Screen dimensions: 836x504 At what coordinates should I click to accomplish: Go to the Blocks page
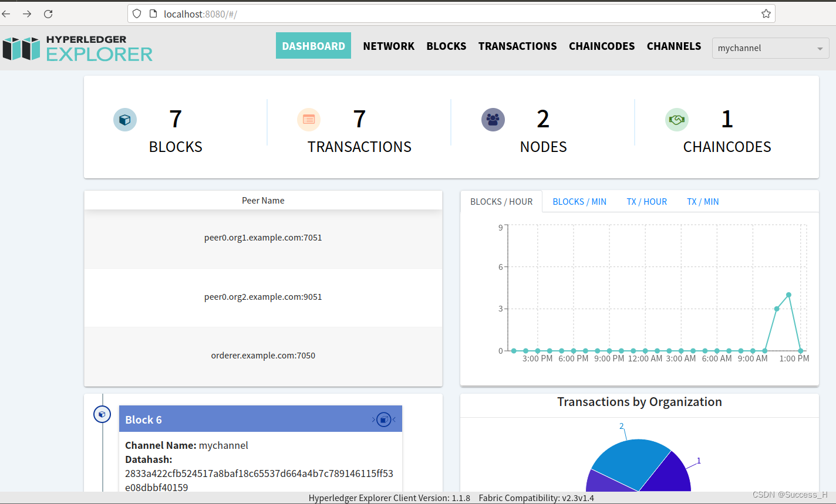446,46
